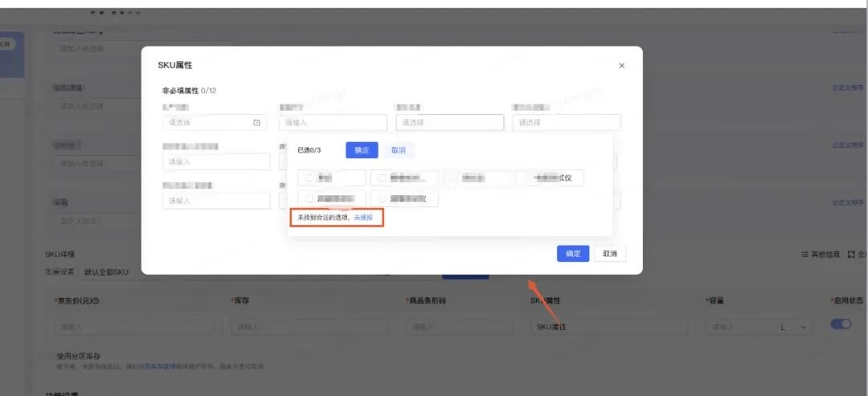
Task: Click the fullscreen icon next to 其他信息
Action: pos(851,255)
